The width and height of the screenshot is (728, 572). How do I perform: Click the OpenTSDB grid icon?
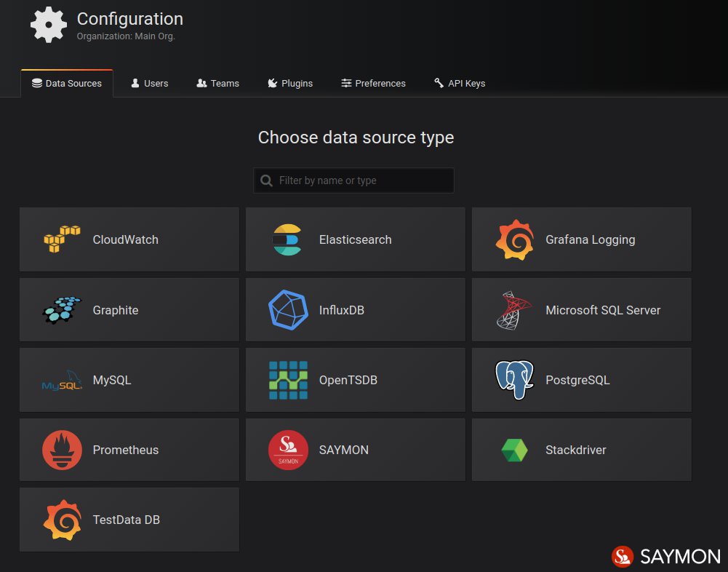(288, 380)
